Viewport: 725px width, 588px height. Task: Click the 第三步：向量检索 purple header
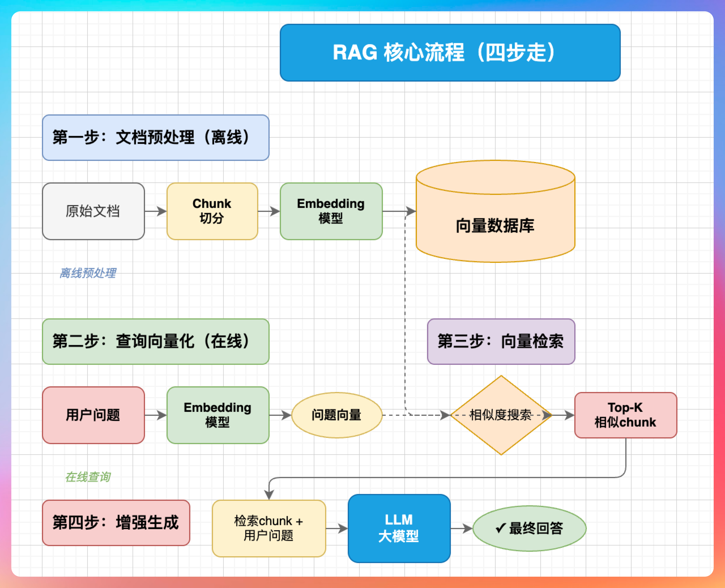tap(501, 341)
